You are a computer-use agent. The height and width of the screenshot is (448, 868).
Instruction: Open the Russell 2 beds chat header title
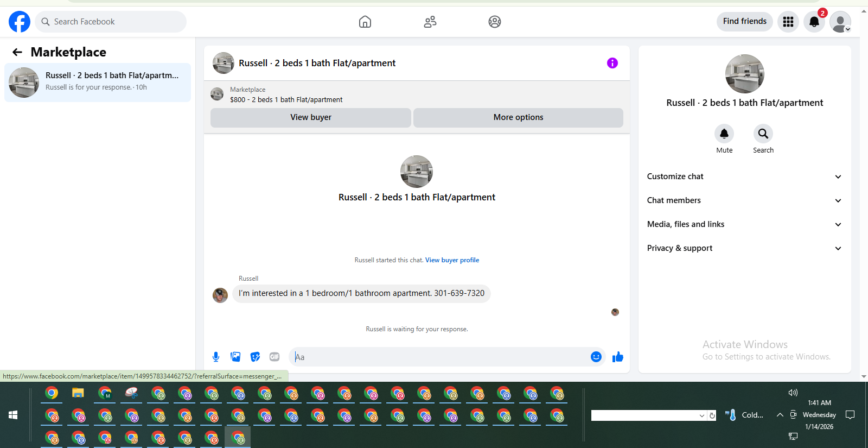click(317, 63)
